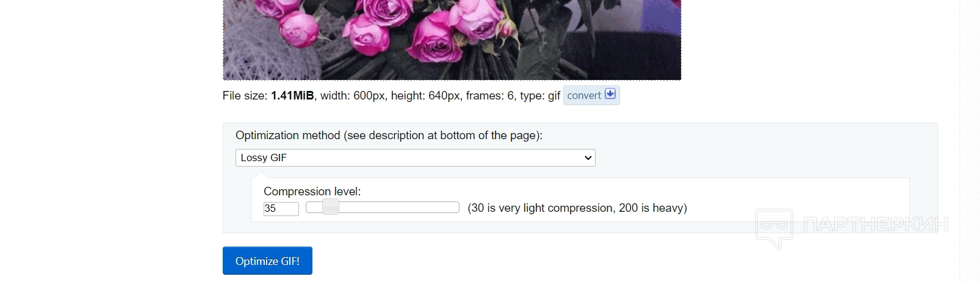The image size is (980, 282).
Task: Click the Partnerkin watermark text
Action: (875, 225)
